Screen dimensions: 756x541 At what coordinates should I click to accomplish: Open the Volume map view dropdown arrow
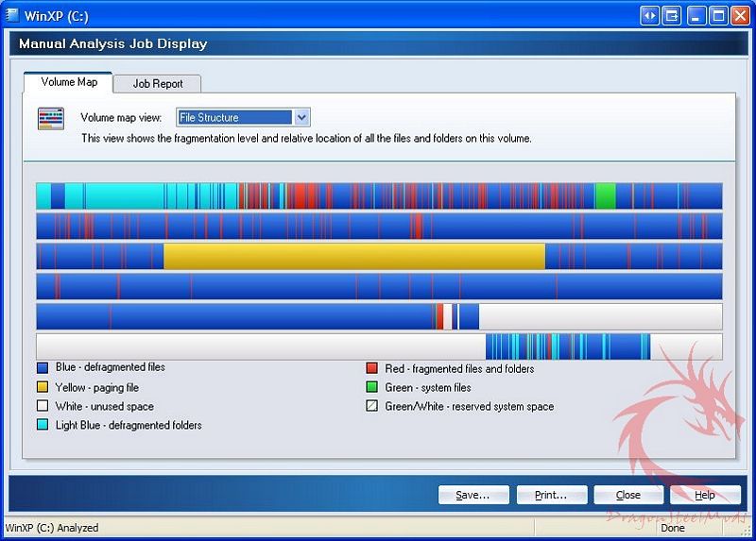pyautogui.click(x=301, y=118)
